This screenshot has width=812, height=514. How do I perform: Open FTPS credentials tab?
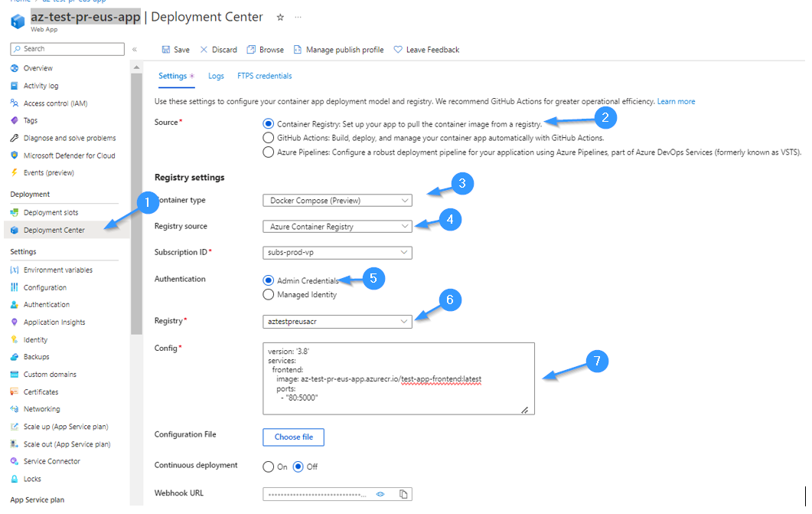tap(265, 76)
